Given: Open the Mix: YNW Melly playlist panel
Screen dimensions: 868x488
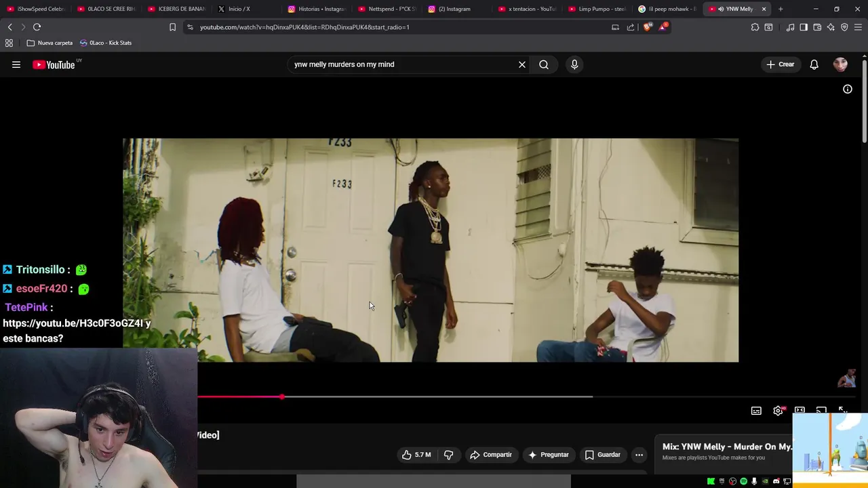Looking at the screenshot, I should tap(727, 451).
